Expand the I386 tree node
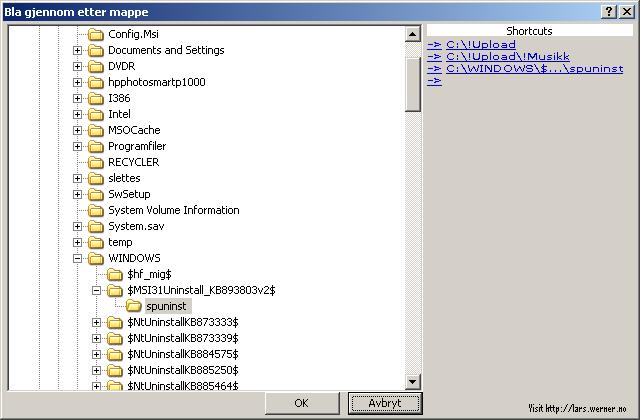The image size is (640, 420). coord(77,98)
